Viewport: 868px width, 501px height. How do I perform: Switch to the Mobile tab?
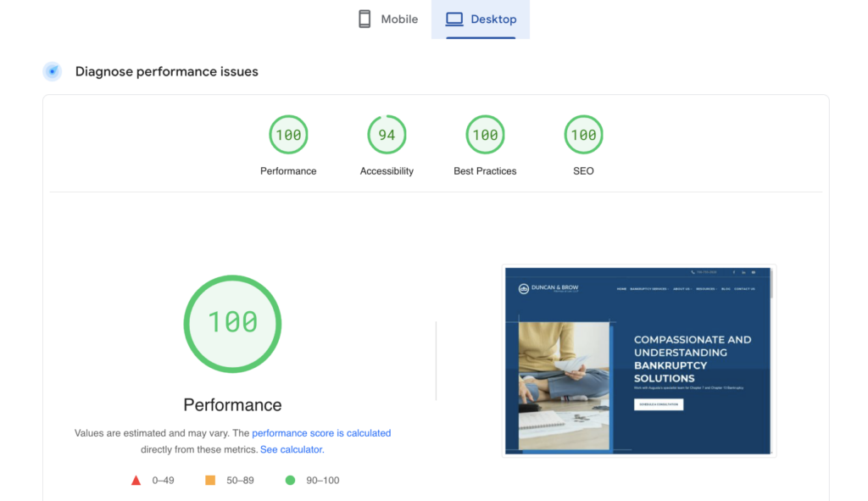(387, 19)
